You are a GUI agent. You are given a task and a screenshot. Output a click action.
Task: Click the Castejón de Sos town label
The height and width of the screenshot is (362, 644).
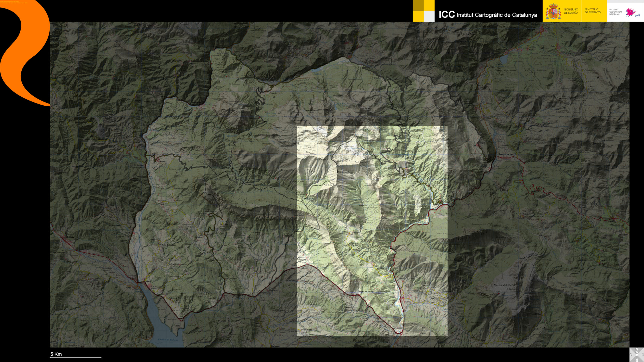point(506,154)
